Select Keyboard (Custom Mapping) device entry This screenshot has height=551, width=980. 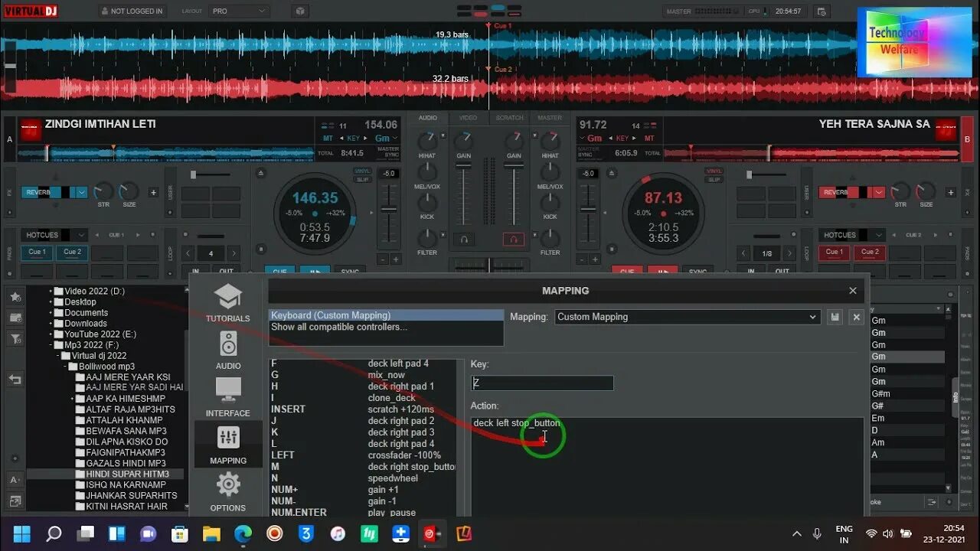386,315
